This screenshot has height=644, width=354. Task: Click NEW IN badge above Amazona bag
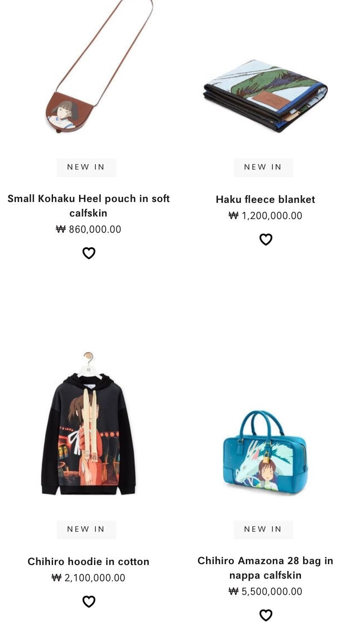[263, 530]
